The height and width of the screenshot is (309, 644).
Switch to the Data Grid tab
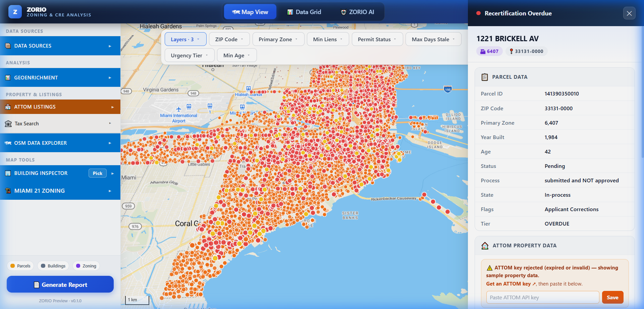(x=304, y=12)
